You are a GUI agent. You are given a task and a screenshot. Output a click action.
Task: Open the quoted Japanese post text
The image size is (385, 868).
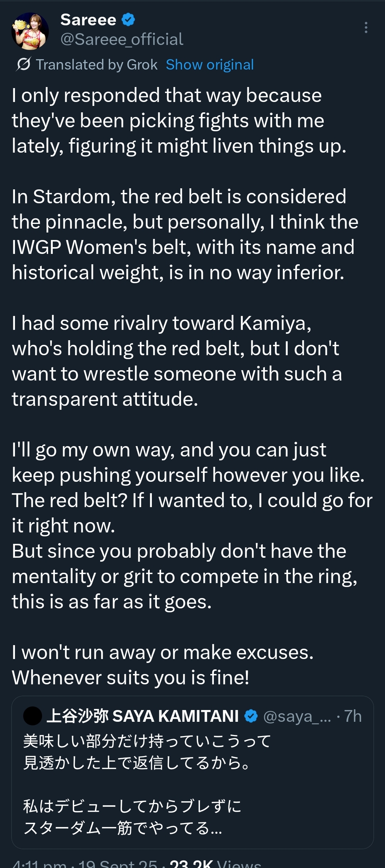(147, 785)
